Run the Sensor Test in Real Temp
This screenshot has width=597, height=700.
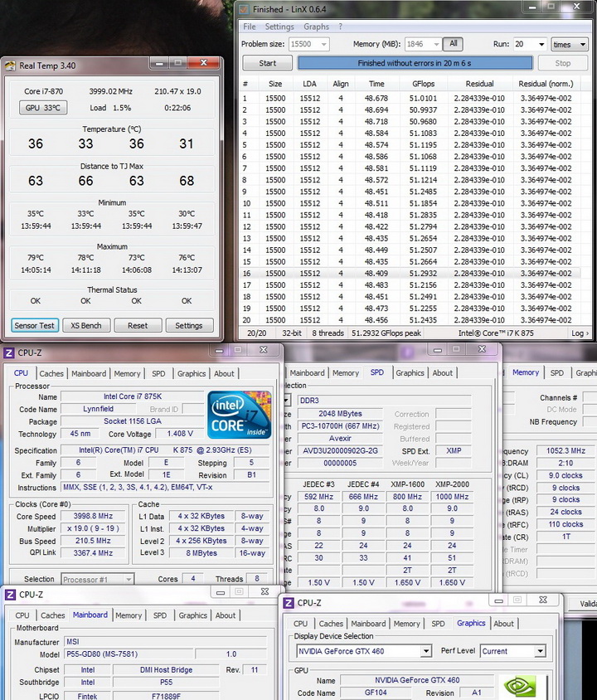point(34,325)
